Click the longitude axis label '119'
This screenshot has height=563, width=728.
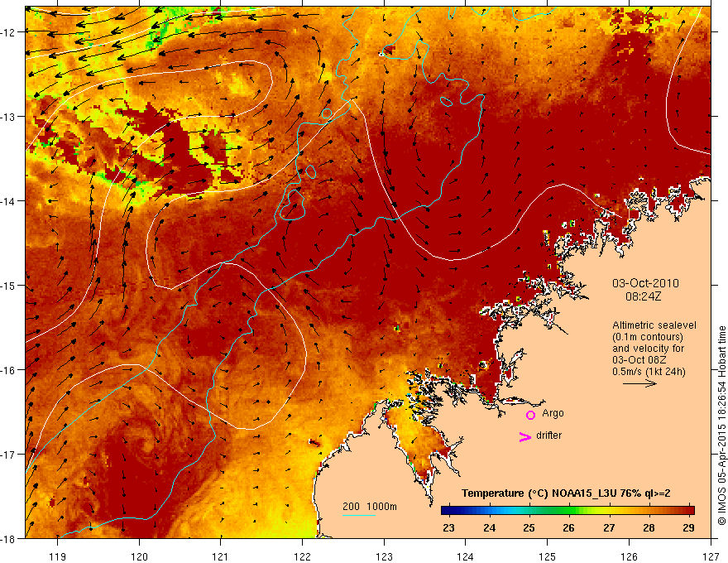point(58,556)
